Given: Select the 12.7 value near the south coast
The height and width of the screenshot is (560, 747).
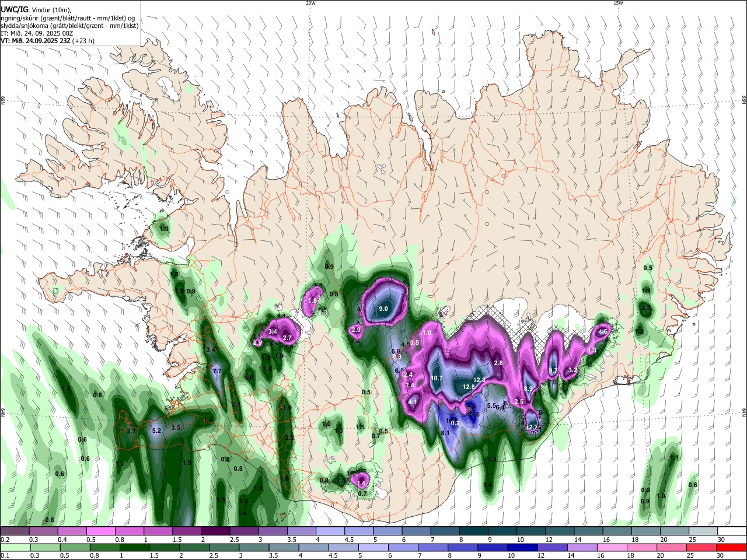Looking at the screenshot, I should pyautogui.click(x=530, y=428).
